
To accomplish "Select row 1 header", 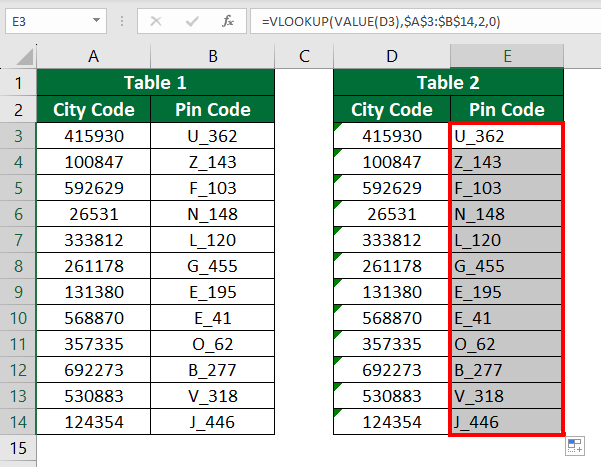I will pyautogui.click(x=18, y=82).
